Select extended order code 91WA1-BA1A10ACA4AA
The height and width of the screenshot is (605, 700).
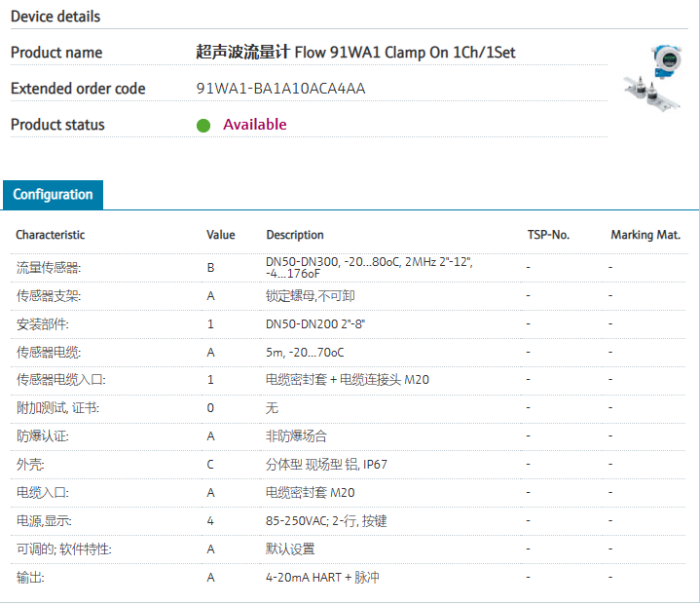280,89
